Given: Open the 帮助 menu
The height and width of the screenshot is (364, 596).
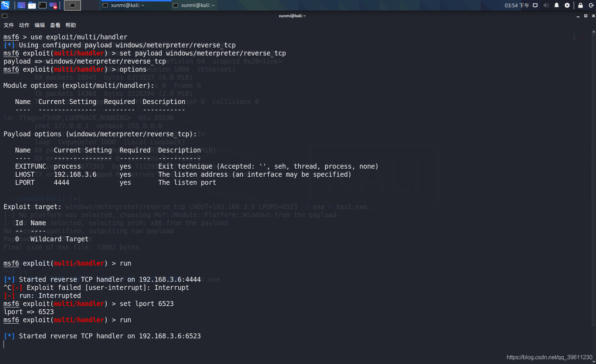Looking at the screenshot, I should tap(71, 25).
